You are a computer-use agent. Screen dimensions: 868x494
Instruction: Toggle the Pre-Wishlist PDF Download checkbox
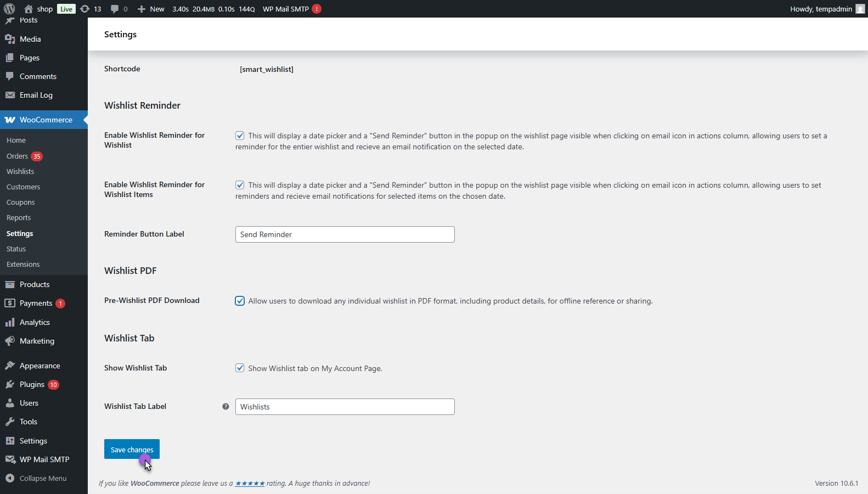pyautogui.click(x=240, y=301)
